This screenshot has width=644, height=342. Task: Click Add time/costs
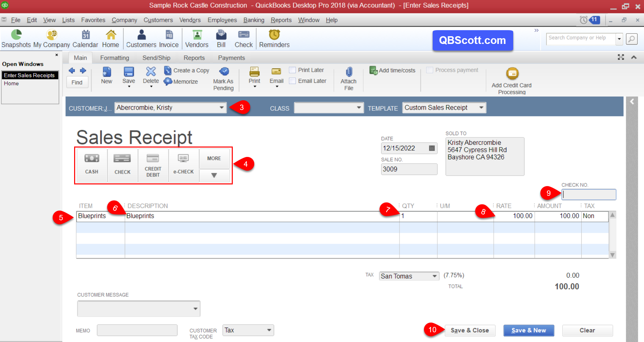(x=392, y=70)
